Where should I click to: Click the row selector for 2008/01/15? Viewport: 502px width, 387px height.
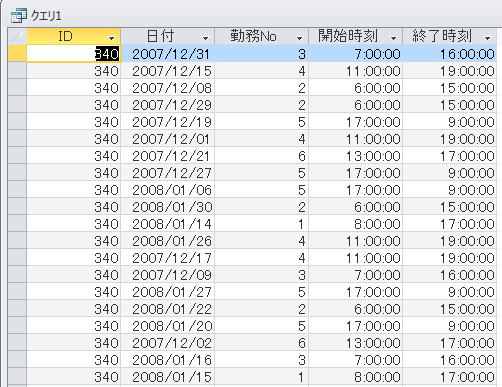(17, 377)
